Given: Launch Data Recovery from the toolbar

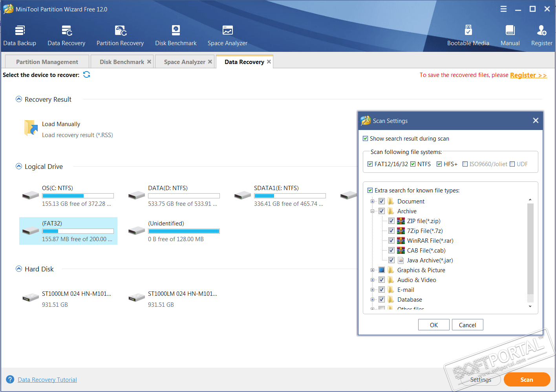Looking at the screenshot, I should click(66, 36).
